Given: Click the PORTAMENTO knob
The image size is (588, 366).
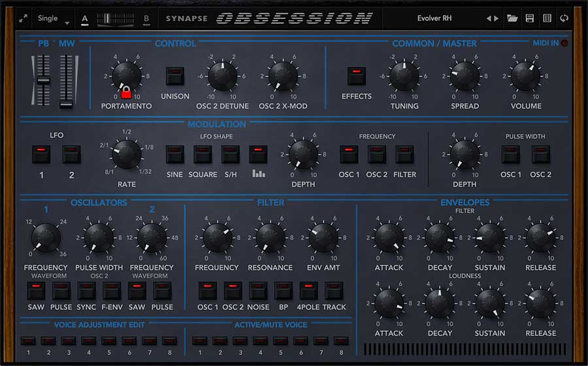Looking at the screenshot, I should click(127, 76).
